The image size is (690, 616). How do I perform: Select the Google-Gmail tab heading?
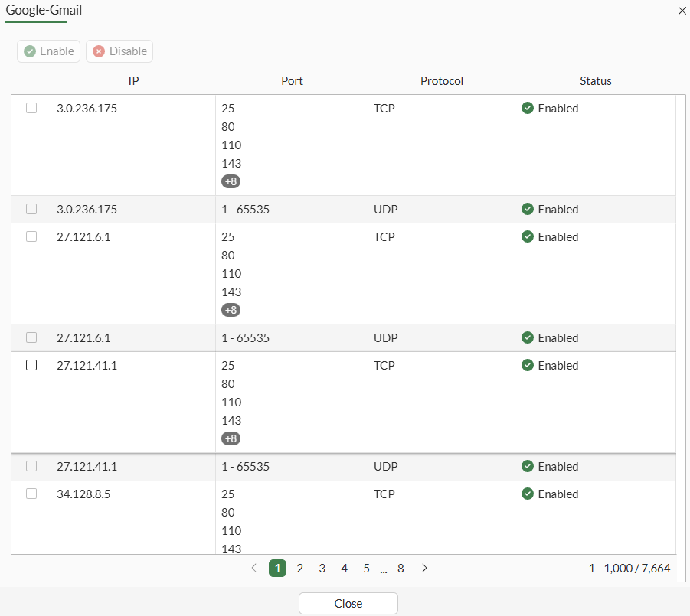(41, 11)
